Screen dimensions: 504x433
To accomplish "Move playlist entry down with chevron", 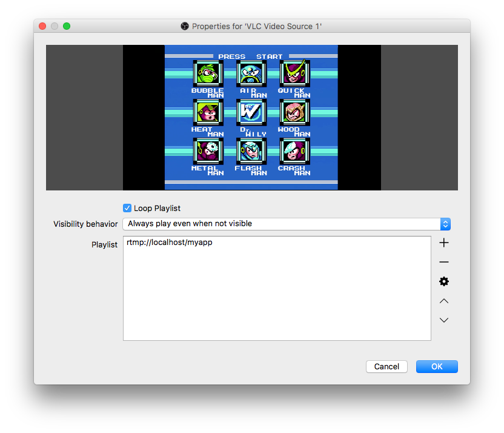I will pos(444,320).
